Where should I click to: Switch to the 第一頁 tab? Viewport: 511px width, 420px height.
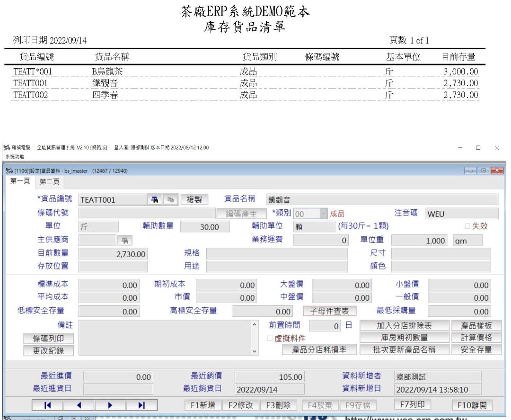coord(20,181)
